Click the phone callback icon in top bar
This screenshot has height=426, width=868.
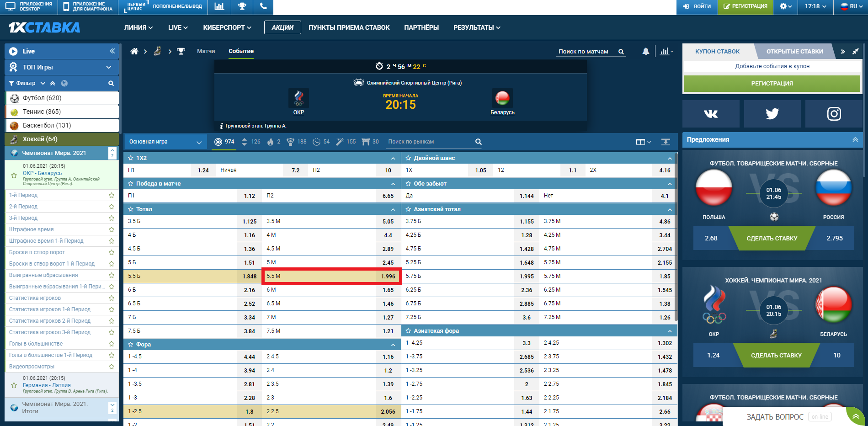(x=263, y=6)
